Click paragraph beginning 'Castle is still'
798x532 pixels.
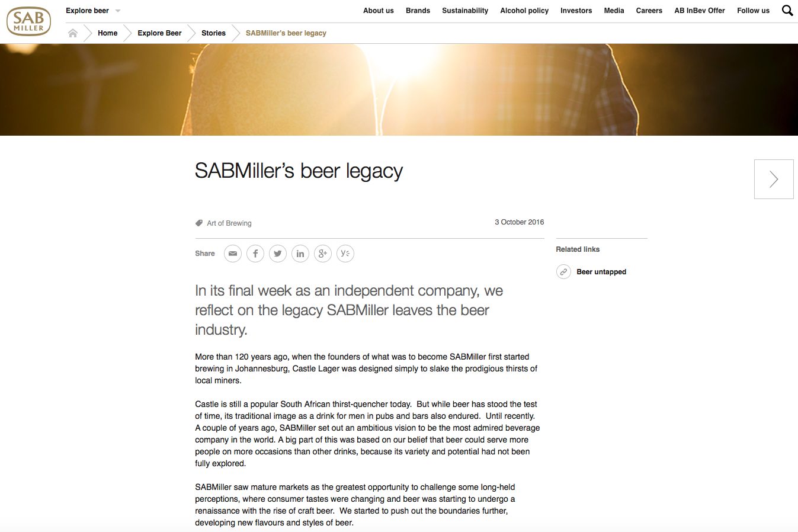pyautogui.click(x=367, y=434)
